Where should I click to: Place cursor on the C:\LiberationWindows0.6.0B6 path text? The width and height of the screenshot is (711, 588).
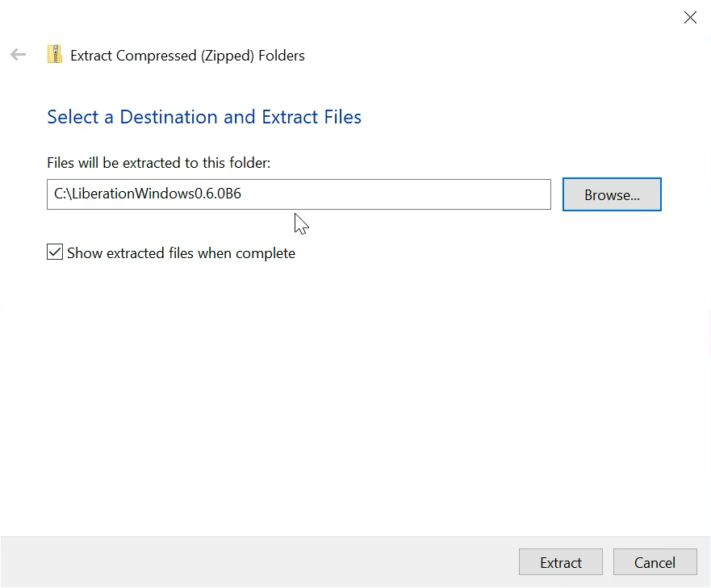click(x=147, y=194)
